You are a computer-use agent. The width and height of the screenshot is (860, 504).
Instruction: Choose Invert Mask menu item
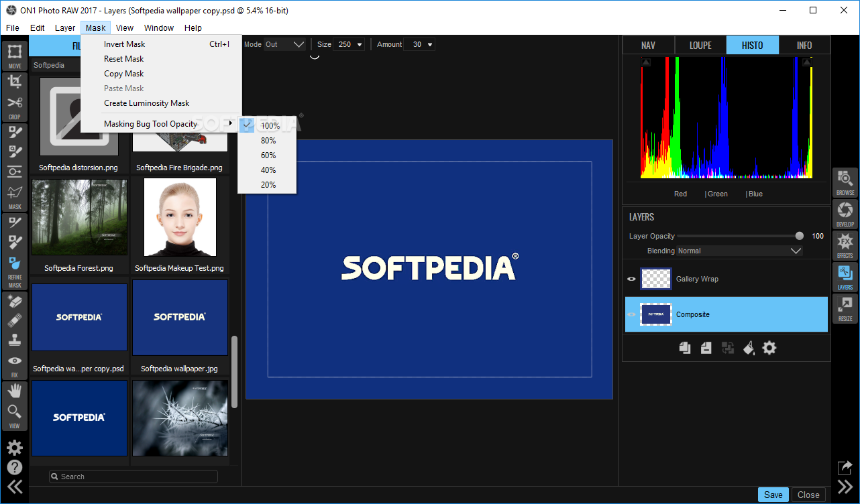tap(160, 44)
